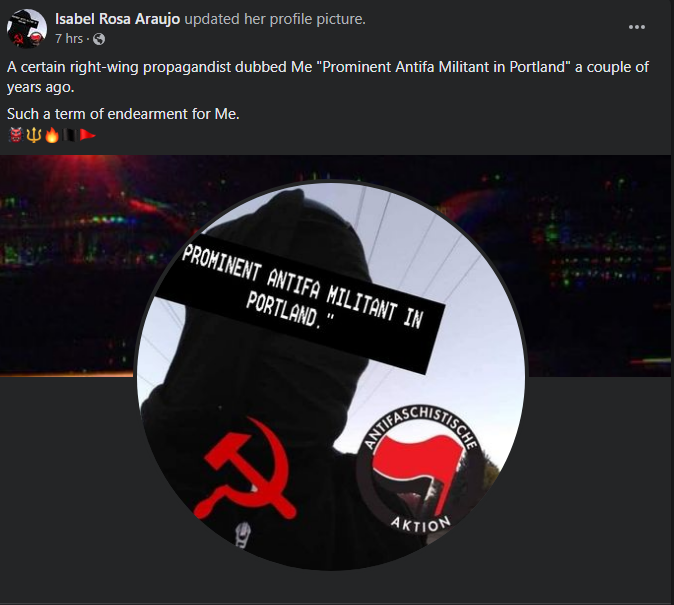674x605 pixels.
Task: Click the red triangular flag emoji
Action: point(88,135)
